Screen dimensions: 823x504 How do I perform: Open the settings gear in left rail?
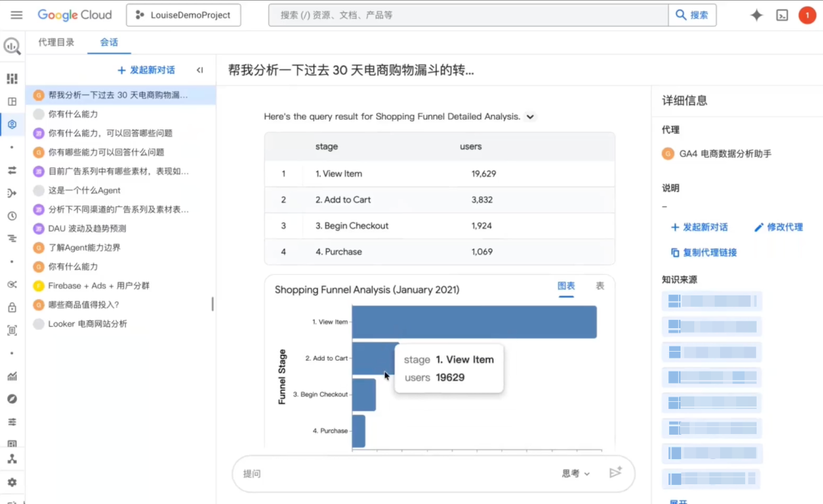(12, 483)
